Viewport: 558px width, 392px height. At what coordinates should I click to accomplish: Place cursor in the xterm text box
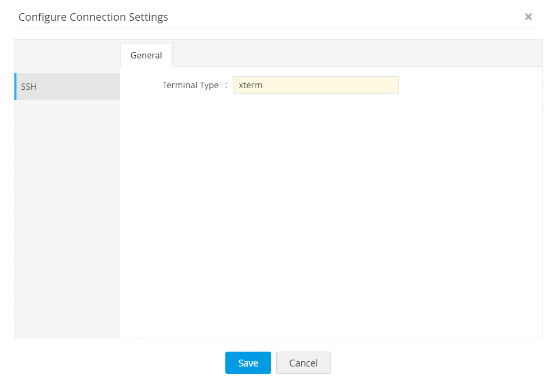(316, 85)
